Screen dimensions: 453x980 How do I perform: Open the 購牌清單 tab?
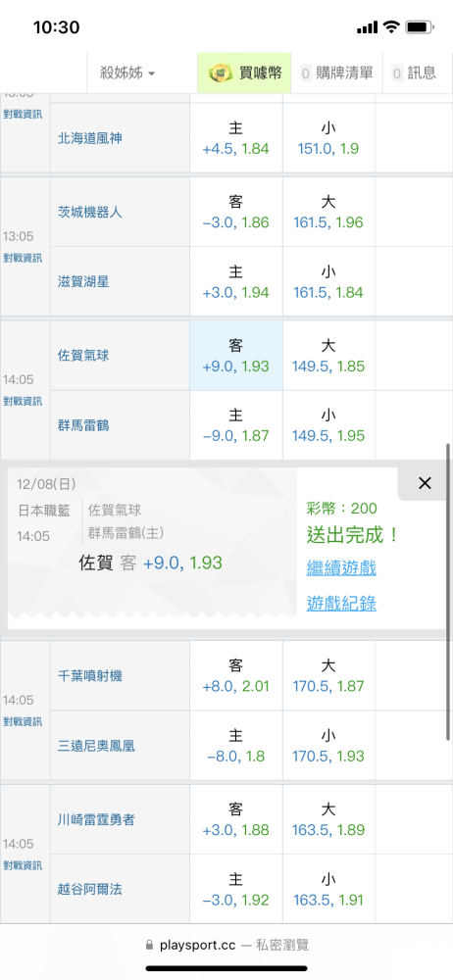click(337, 73)
